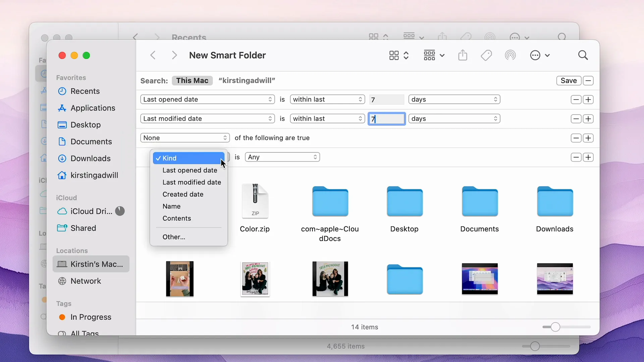This screenshot has width=644, height=362.
Task: Open Downloads in the sidebar
Action: pos(91,158)
